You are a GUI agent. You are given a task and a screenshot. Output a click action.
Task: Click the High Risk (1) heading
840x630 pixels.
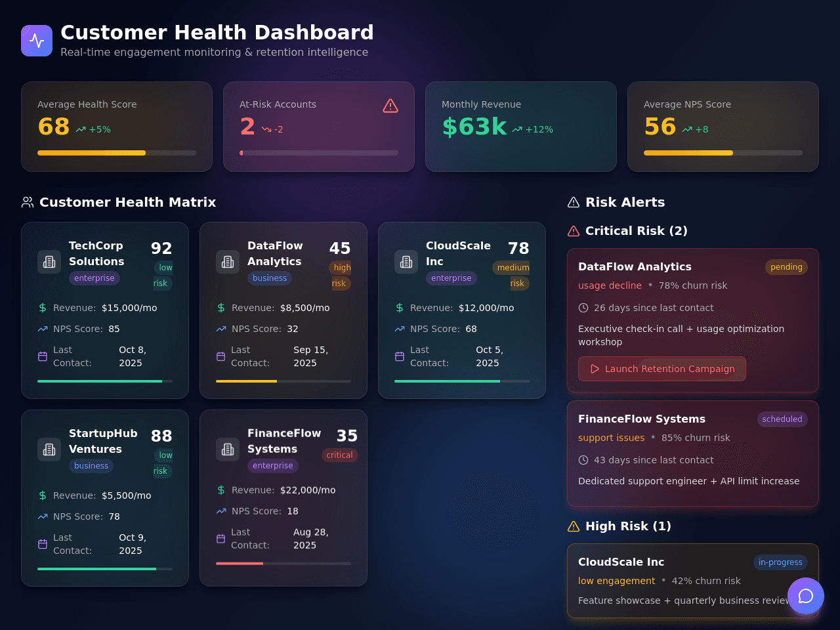click(628, 526)
